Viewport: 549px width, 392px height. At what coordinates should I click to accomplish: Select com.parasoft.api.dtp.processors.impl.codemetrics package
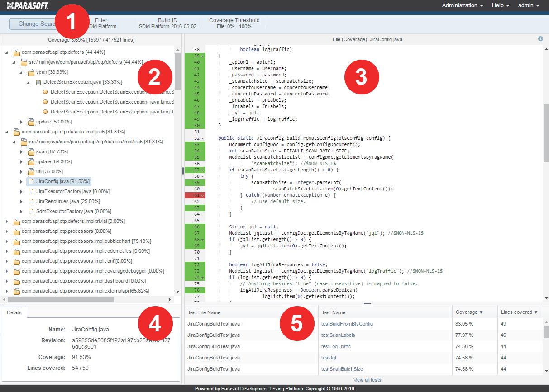coord(86,251)
